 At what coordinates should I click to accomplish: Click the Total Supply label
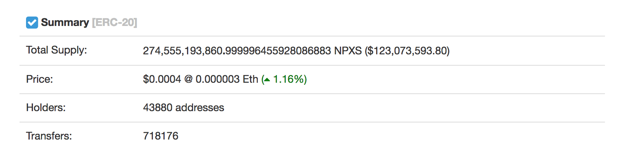tap(57, 50)
